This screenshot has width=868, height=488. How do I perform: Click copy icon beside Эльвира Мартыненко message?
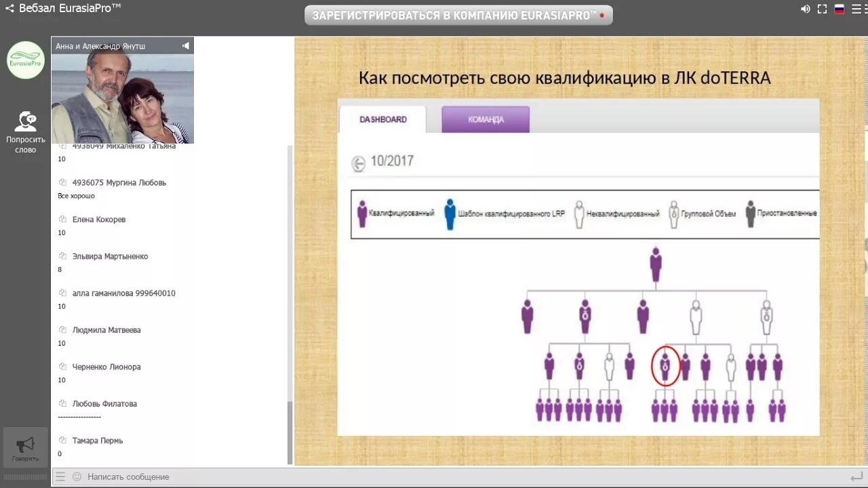point(63,256)
